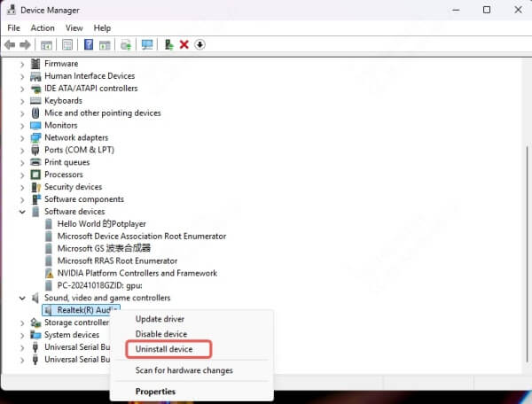Choose Scan for hardware changes in context menu
The image size is (532, 404).
(192, 370)
